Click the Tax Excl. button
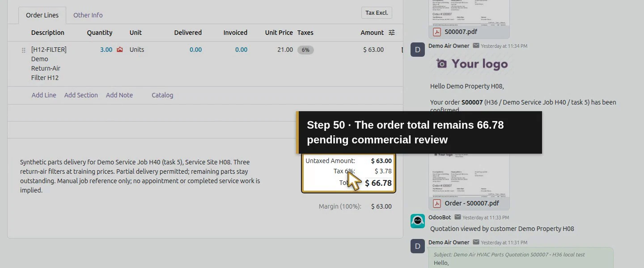644x268 pixels. pos(377,13)
